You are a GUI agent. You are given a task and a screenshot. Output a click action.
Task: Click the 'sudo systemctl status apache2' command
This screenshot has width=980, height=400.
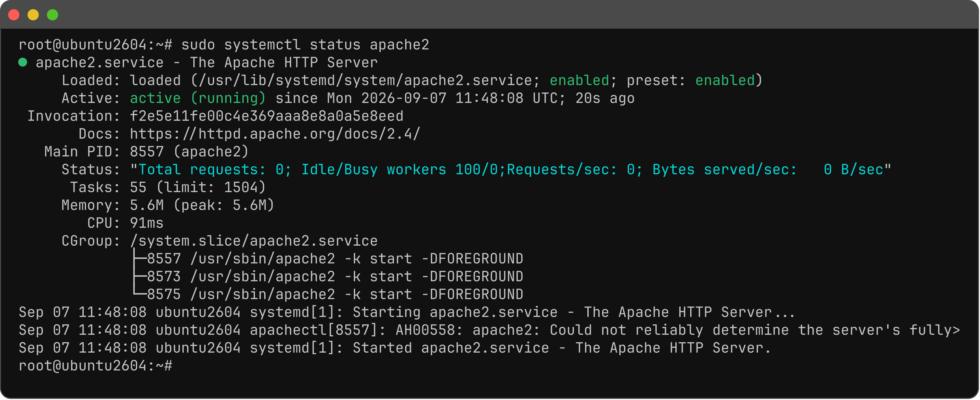click(305, 45)
